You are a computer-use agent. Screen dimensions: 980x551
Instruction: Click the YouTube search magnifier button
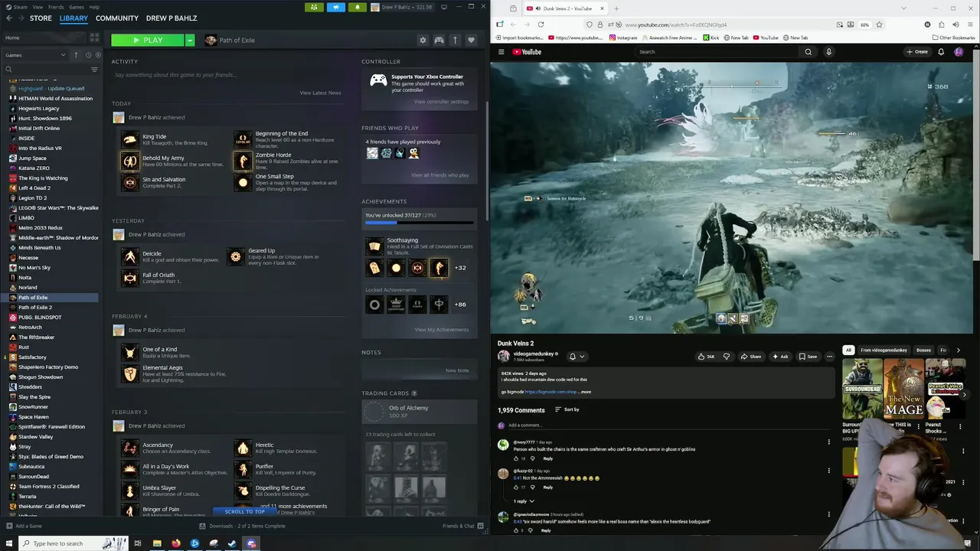(x=808, y=52)
